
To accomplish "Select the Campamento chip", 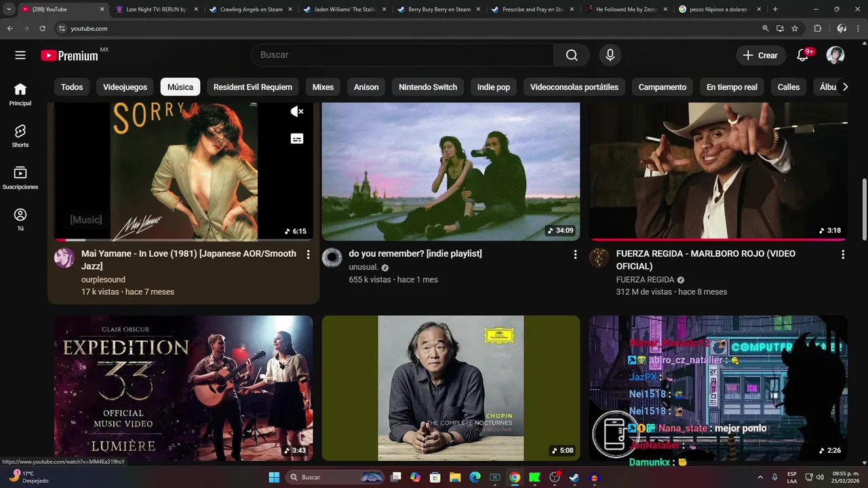I will [x=663, y=87].
